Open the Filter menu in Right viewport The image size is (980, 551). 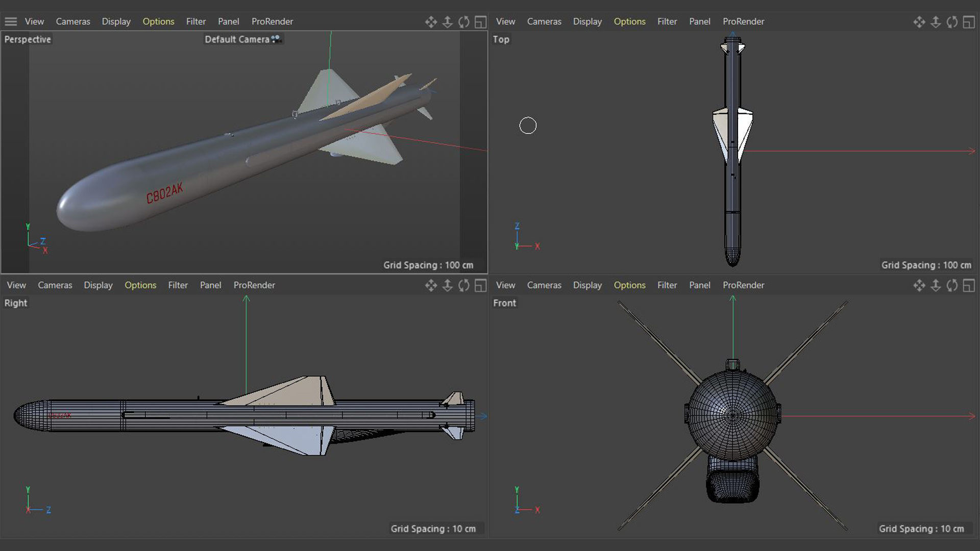[178, 285]
